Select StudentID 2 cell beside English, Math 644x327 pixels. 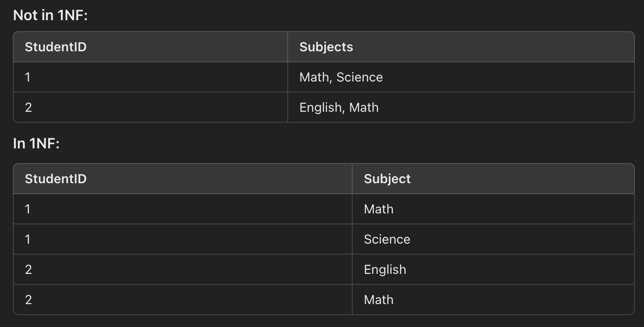[x=150, y=107]
